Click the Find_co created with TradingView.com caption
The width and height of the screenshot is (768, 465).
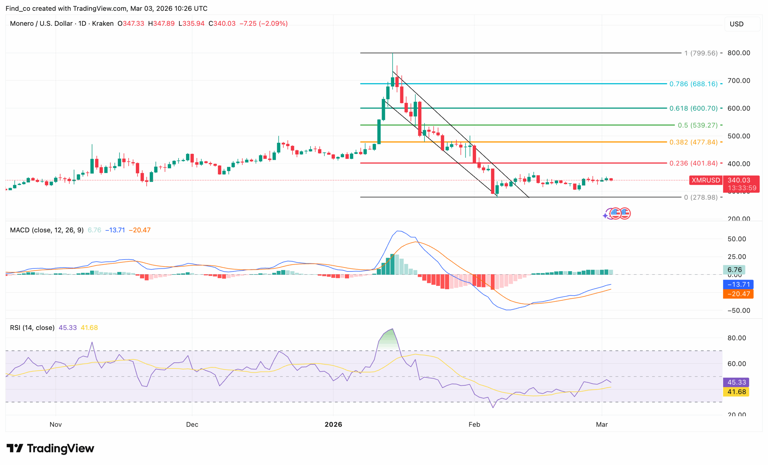tap(106, 8)
